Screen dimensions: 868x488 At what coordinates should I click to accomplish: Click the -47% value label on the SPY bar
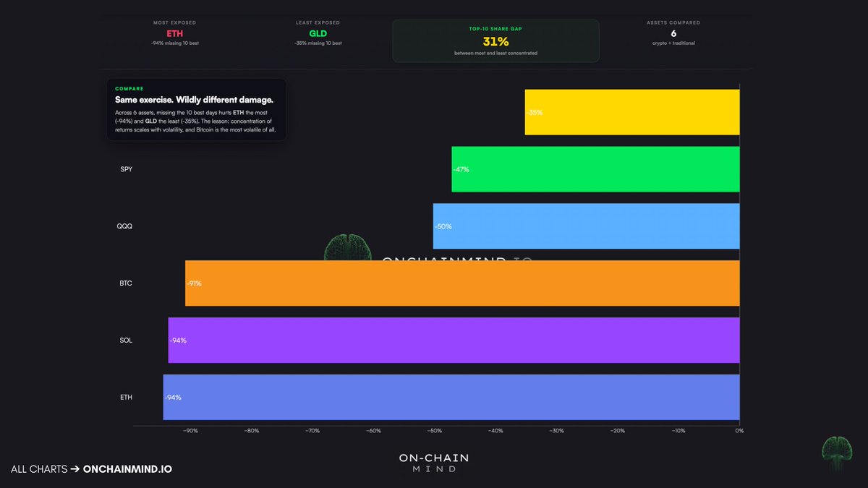click(461, 170)
